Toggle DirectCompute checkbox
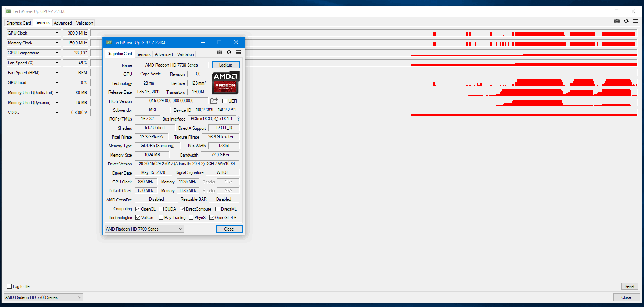The width and height of the screenshot is (644, 307). pyautogui.click(x=182, y=209)
